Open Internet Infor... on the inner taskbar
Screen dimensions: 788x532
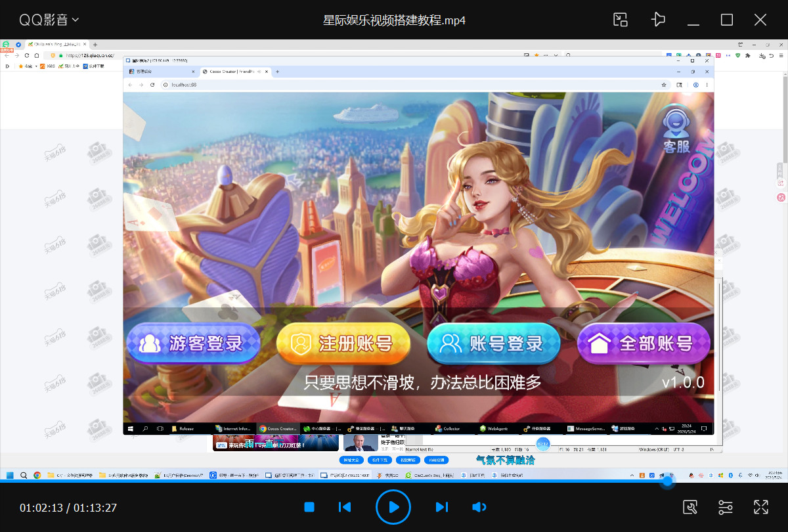coord(233,428)
